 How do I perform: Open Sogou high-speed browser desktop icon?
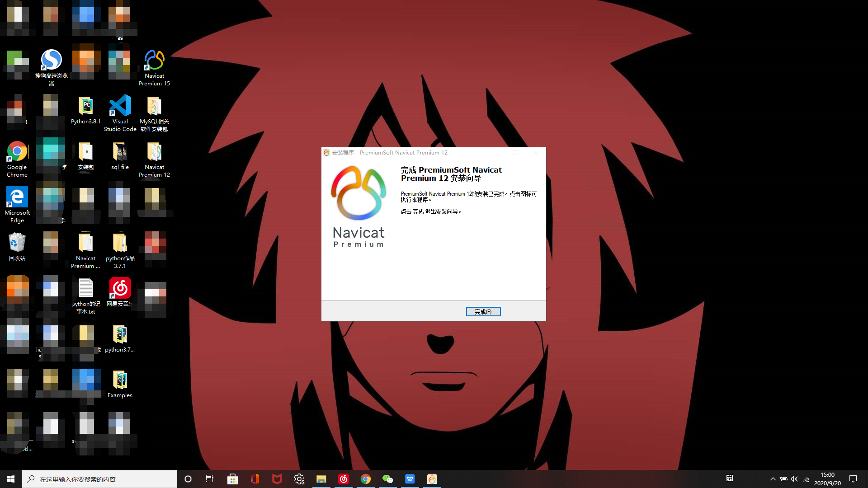52,68
